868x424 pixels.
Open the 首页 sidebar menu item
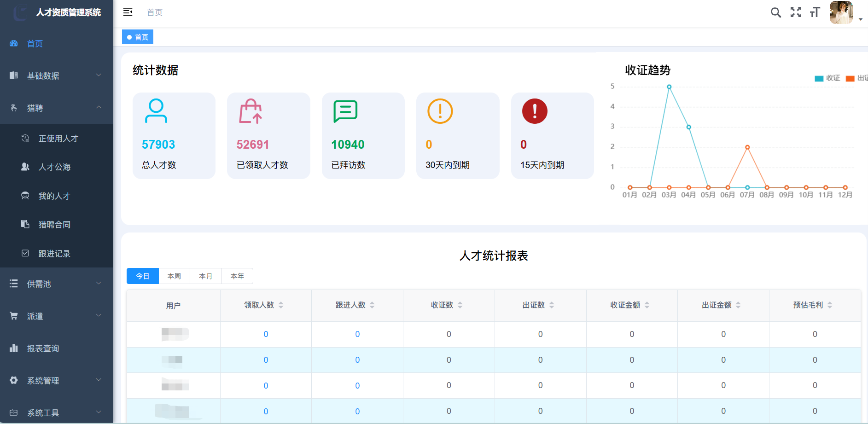[x=57, y=43]
